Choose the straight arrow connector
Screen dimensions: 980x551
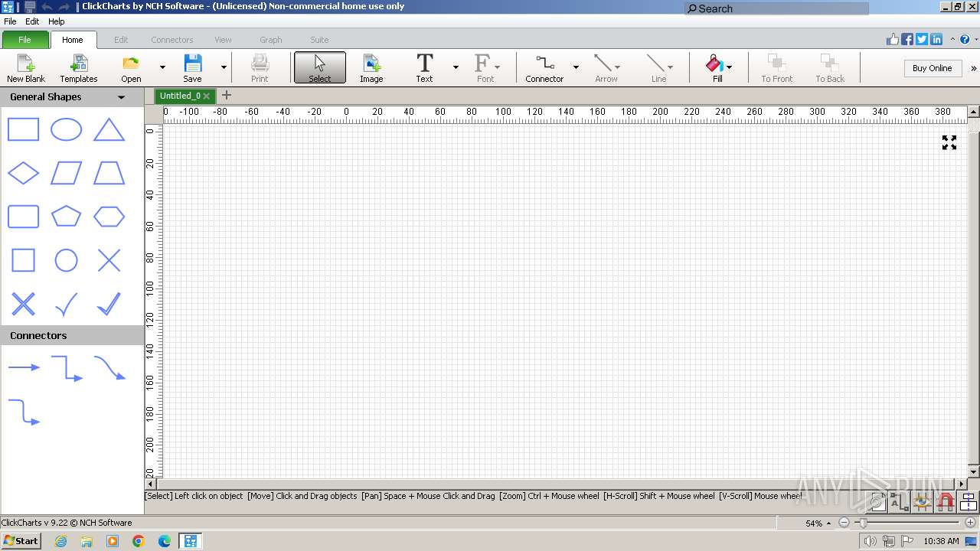(x=24, y=367)
